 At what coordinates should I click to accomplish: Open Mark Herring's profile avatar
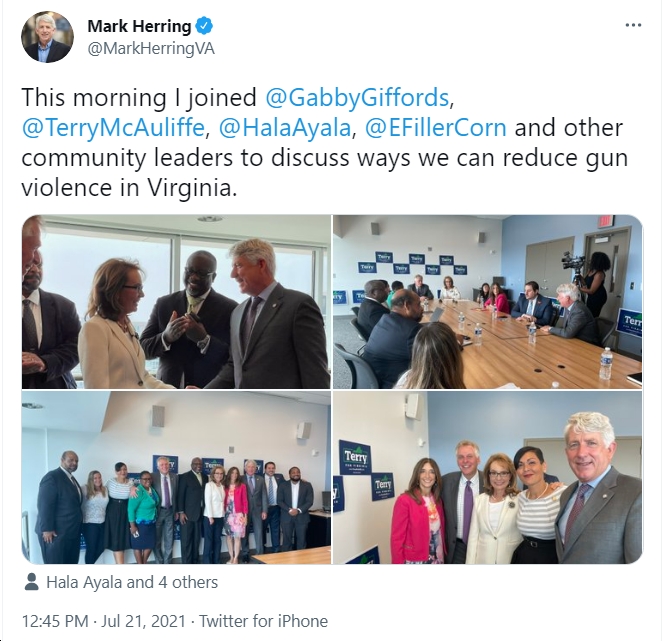pos(48,37)
